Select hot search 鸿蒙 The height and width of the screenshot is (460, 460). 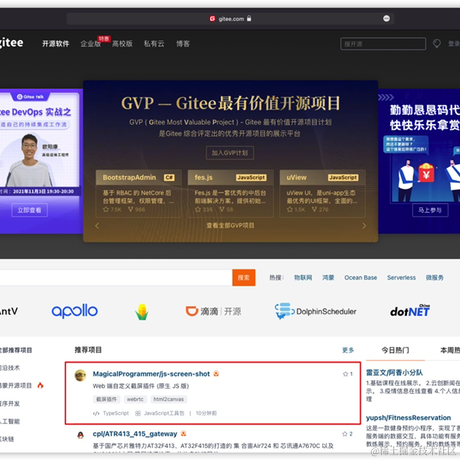coord(328,278)
